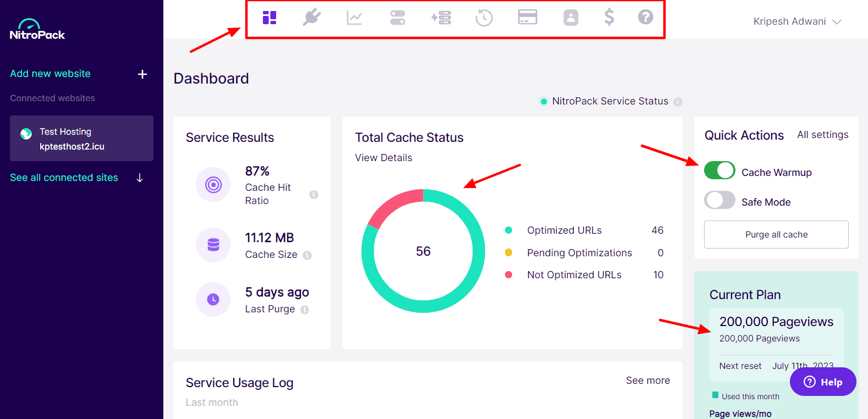Open the All settings link
The image size is (868, 419).
pos(822,135)
